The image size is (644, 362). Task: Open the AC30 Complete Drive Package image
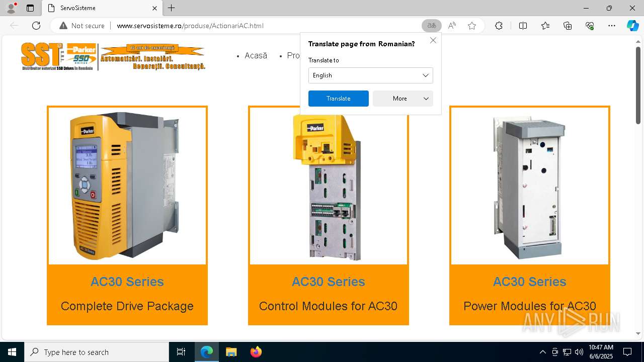127,186
